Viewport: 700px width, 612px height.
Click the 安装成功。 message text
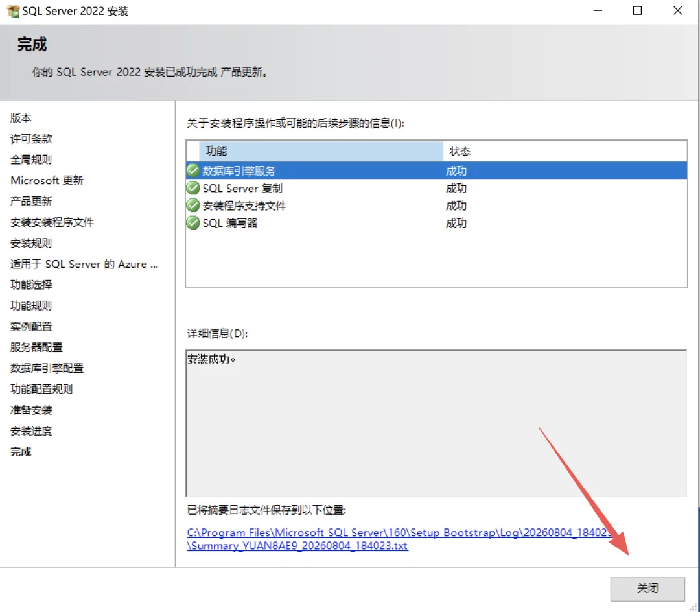click(211, 359)
